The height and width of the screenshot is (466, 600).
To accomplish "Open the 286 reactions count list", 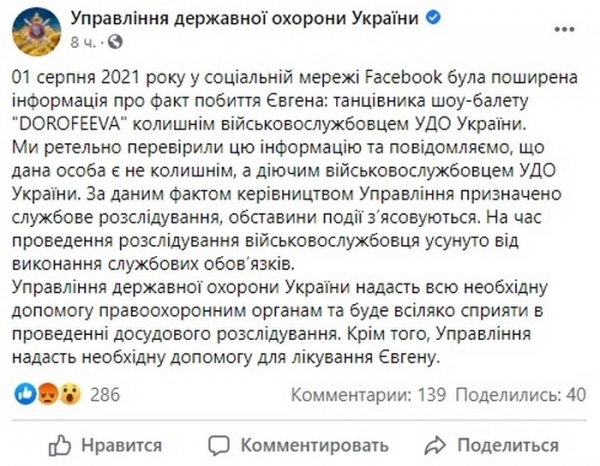I will 104,395.
